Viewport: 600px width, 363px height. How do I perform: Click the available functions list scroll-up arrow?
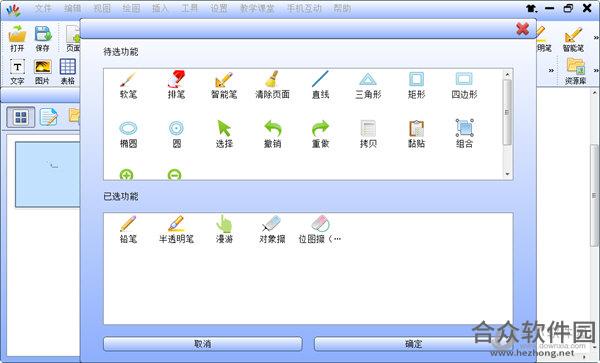coord(507,75)
